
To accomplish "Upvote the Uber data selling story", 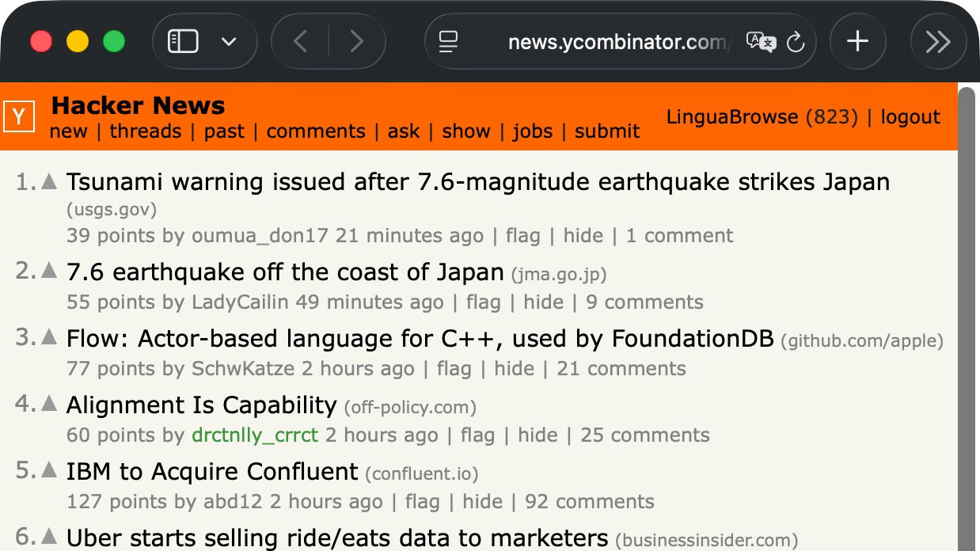I will tap(49, 536).
